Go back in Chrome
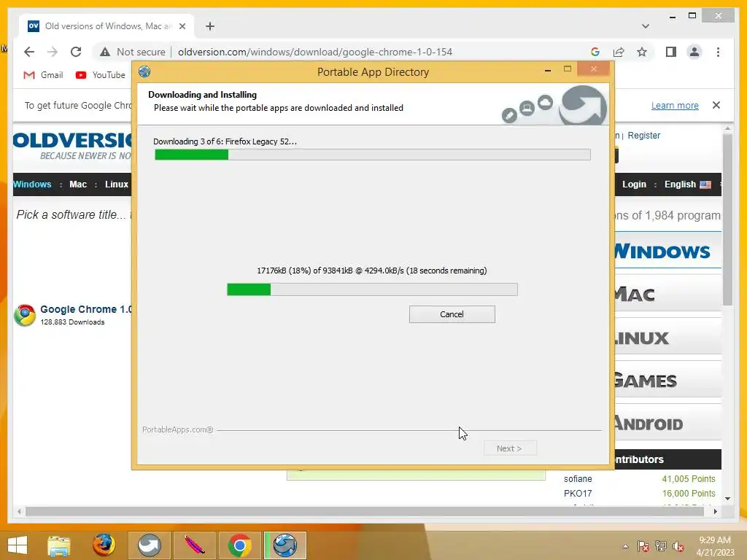The height and width of the screenshot is (560, 747). (29, 52)
